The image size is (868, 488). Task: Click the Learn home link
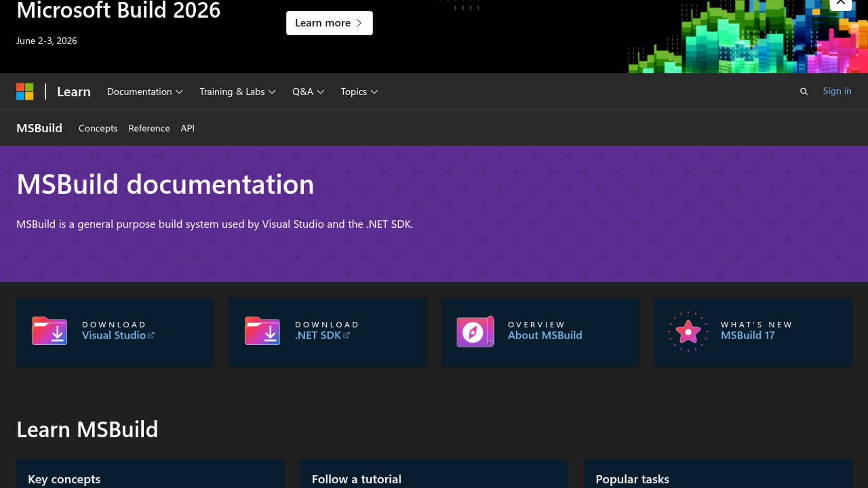point(74,92)
